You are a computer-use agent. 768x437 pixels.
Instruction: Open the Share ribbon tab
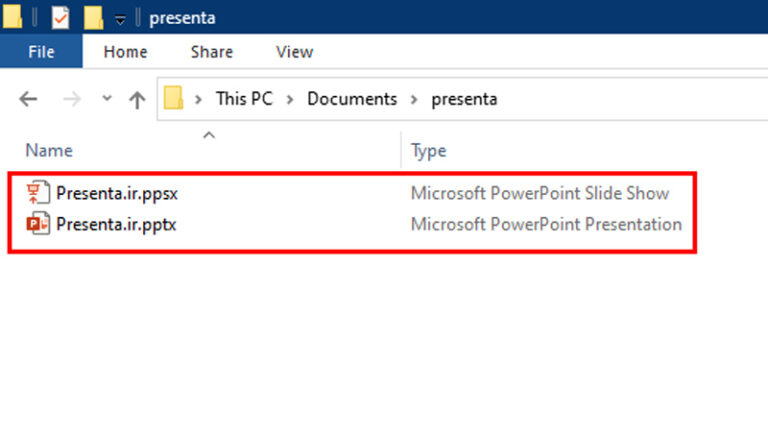[x=211, y=52]
